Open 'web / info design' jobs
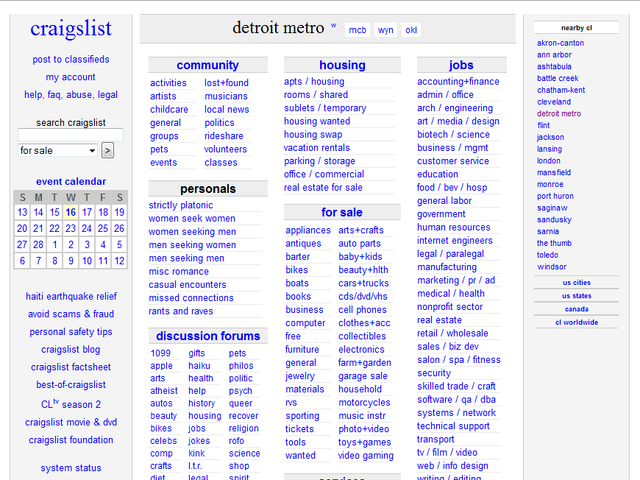Image resolution: width=640 pixels, height=480 pixels. coord(453,466)
